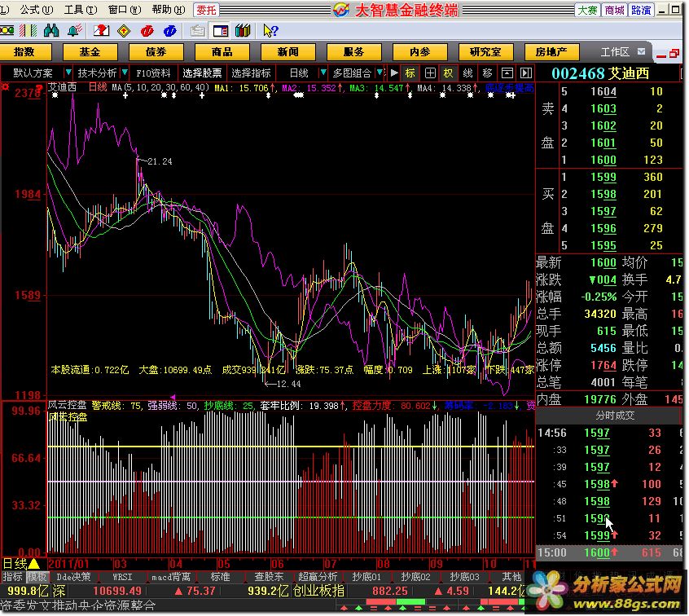This screenshot has width=689, height=616.
Task: Expand the 默认方案 dropdown arrow
Action: pos(68,72)
